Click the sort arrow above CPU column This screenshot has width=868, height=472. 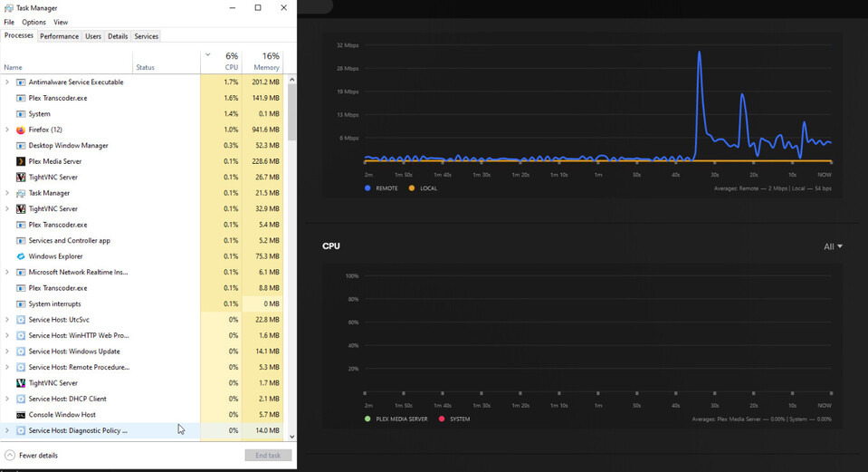(x=207, y=55)
